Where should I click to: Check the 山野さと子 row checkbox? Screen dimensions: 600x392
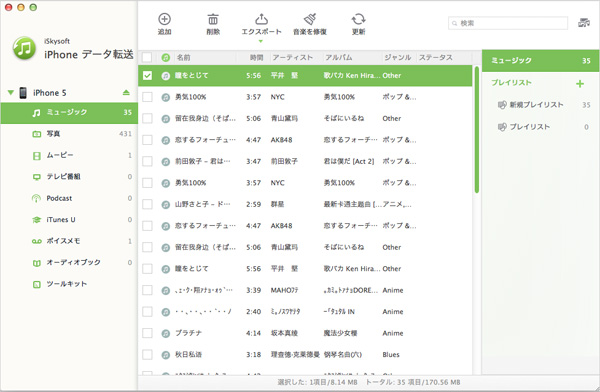point(147,204)
